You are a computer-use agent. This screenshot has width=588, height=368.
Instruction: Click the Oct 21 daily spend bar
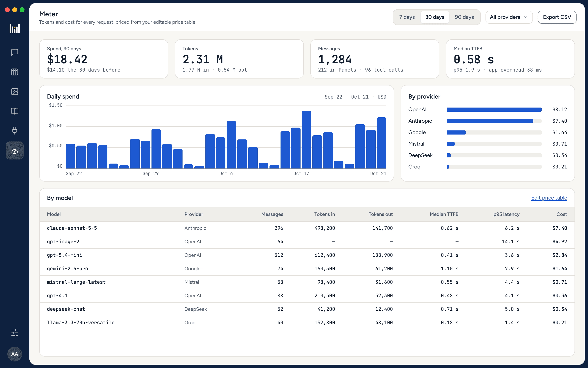(x=381, y=143)
